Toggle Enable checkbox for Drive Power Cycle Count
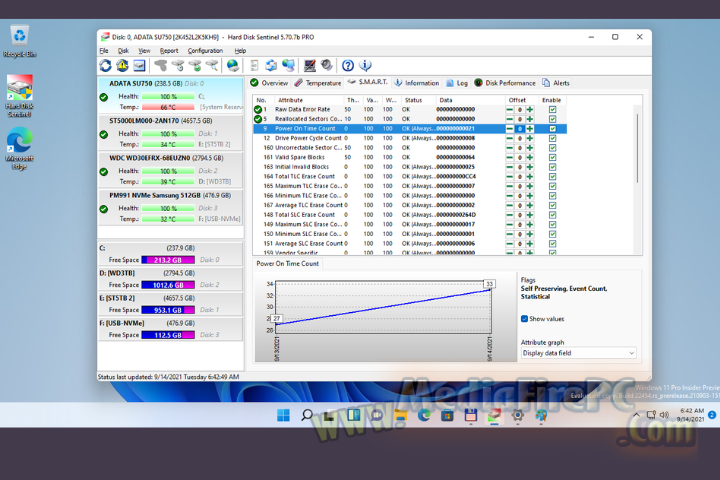 click(x=552, y=138)
